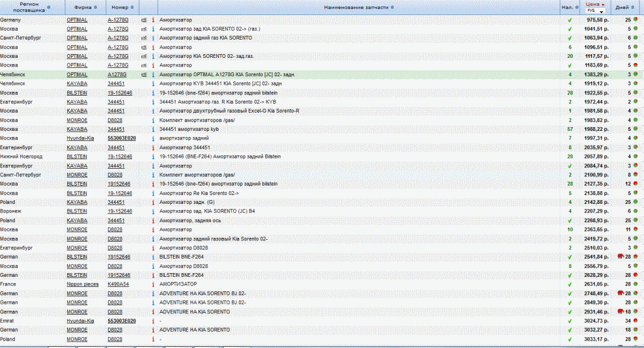
Task: Click the red elephant icon next to 2541,84 р.
Action: (620, 257)
